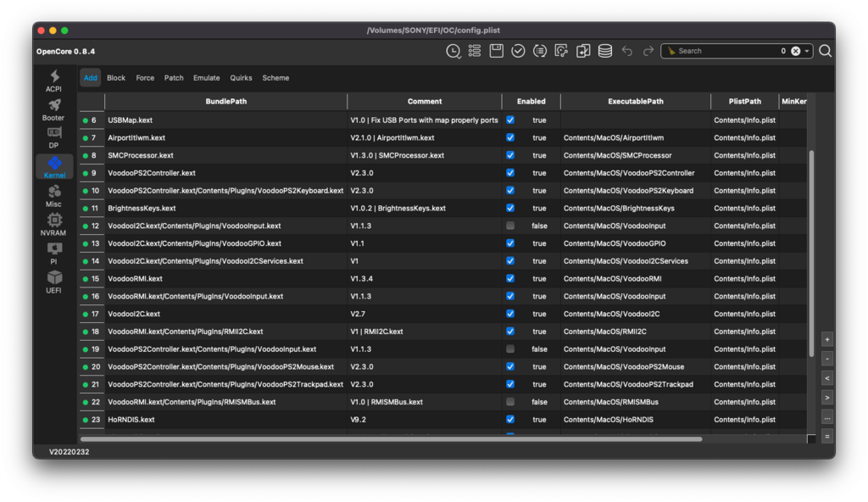Click the checkmark validate icon in toolbar
The height and width of the screenshot is (502, 868).
pos(518,51)
